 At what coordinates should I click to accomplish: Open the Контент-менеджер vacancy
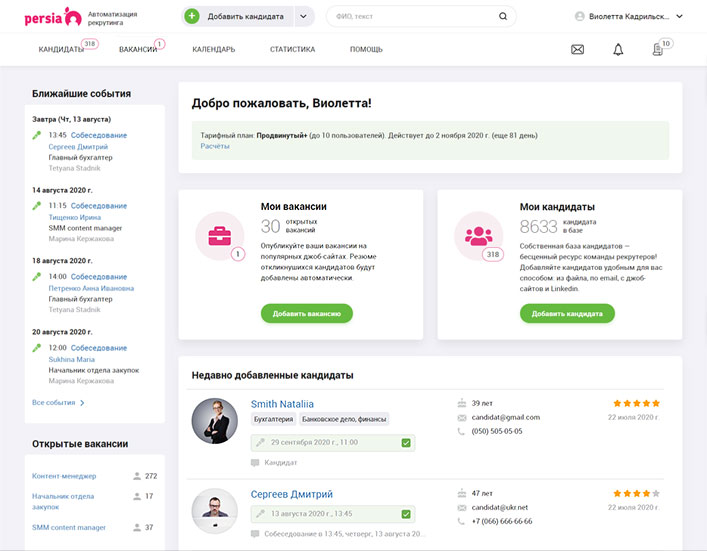tap(64, 476)
